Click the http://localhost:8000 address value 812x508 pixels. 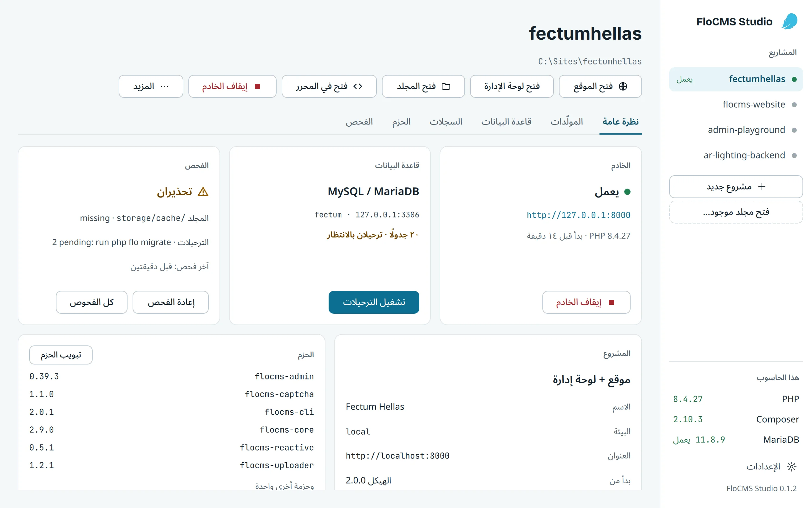(x=397, y=456)
